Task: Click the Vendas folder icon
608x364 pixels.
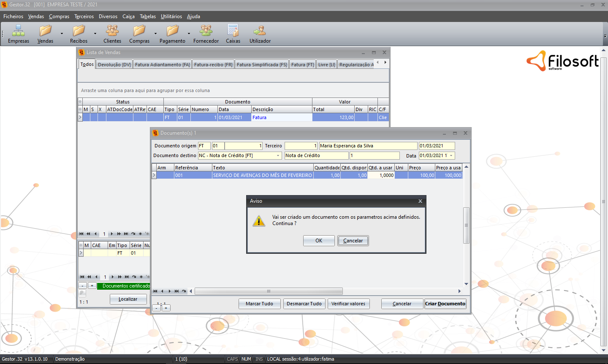Action: coord(45,31)
